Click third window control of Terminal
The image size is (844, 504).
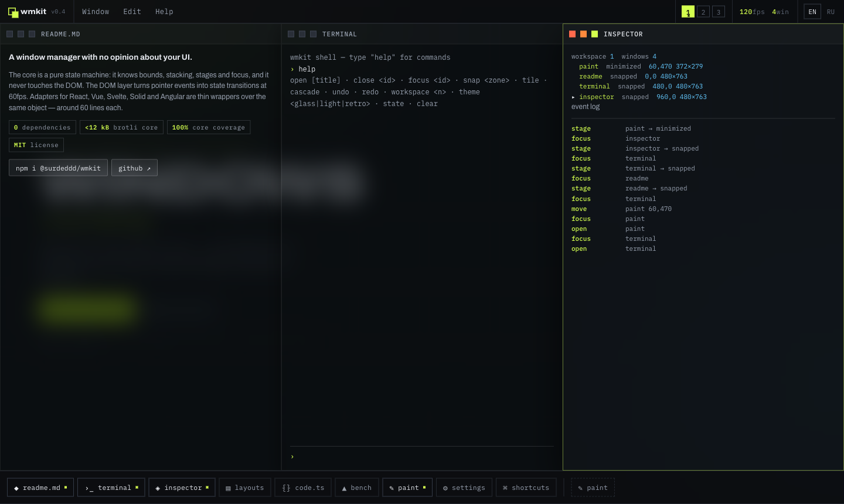313,34
